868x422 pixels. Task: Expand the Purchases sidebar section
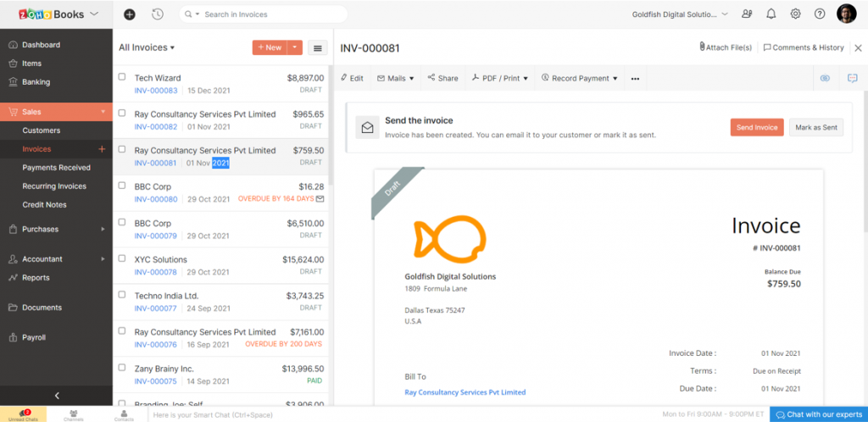(x=57, y=229)
